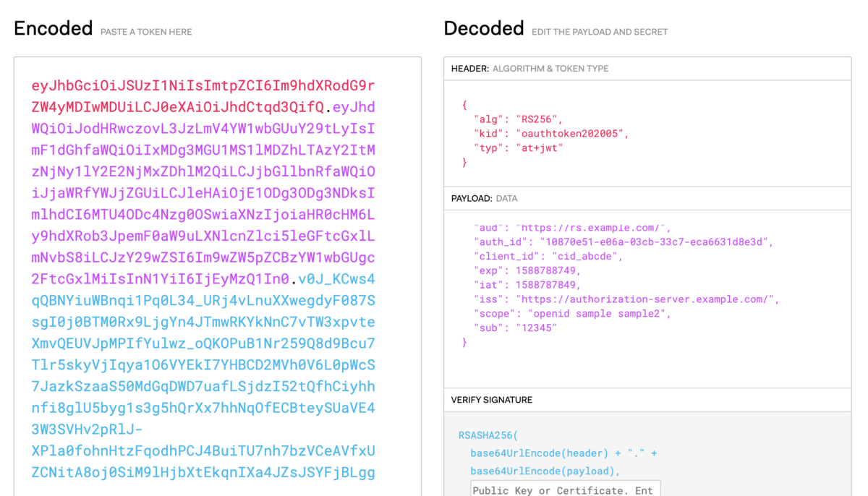
Task: Click the "aud" payload line
Action: [573, 228]
